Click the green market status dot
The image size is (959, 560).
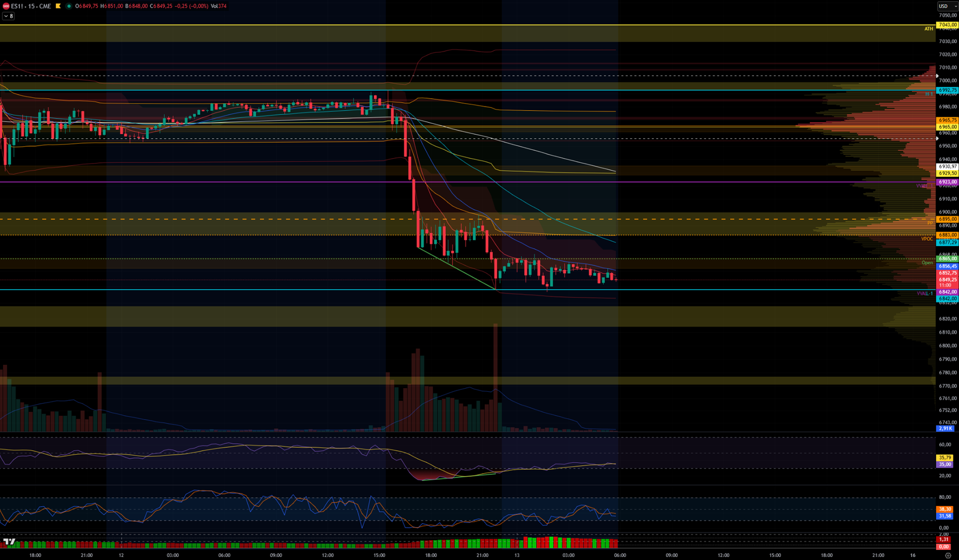pyautogui.click(x=69, y=6)
